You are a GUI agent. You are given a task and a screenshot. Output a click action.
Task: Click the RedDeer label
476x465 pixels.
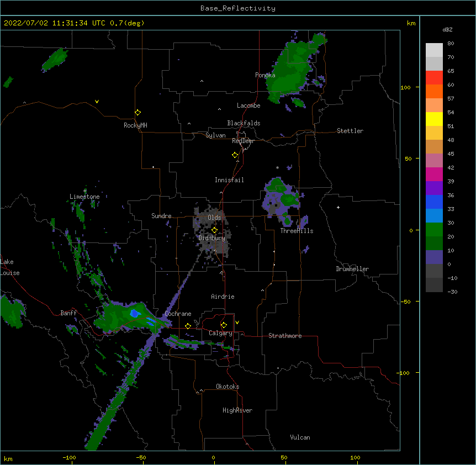243,141
